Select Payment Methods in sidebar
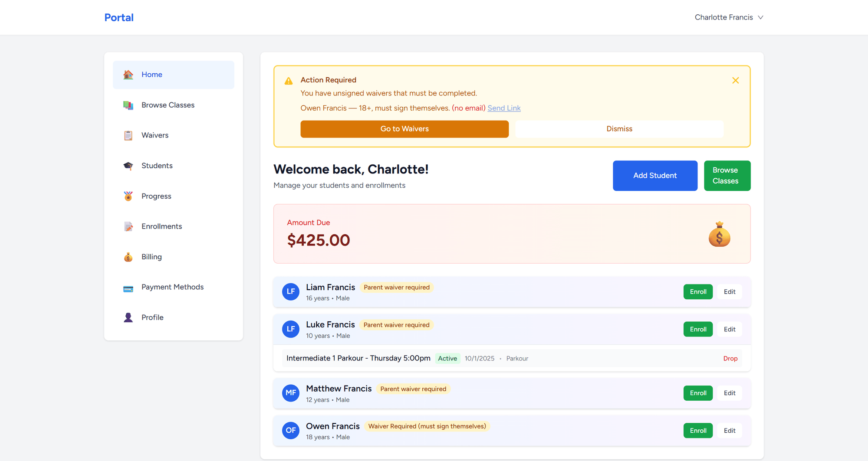 coord(174,287)
